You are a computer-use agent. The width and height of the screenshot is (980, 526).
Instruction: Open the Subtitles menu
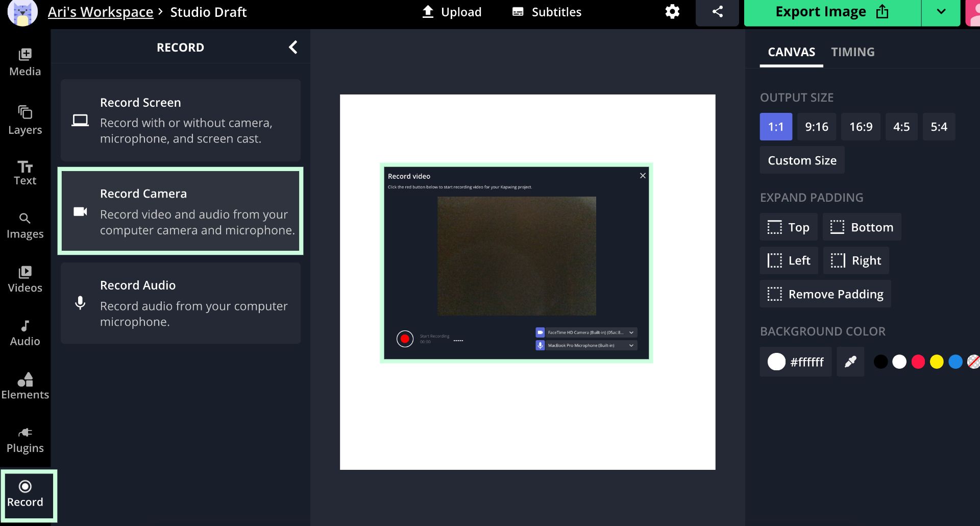pos(547,12)
